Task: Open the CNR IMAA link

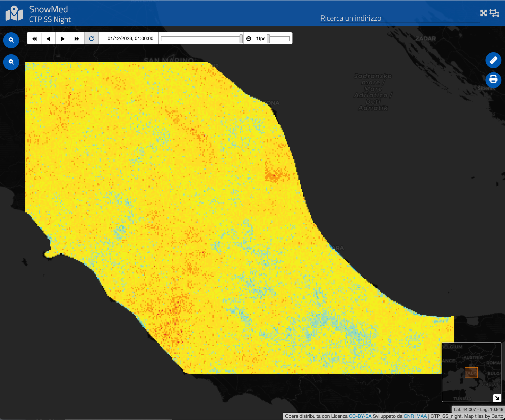Action: click(415, 416)
